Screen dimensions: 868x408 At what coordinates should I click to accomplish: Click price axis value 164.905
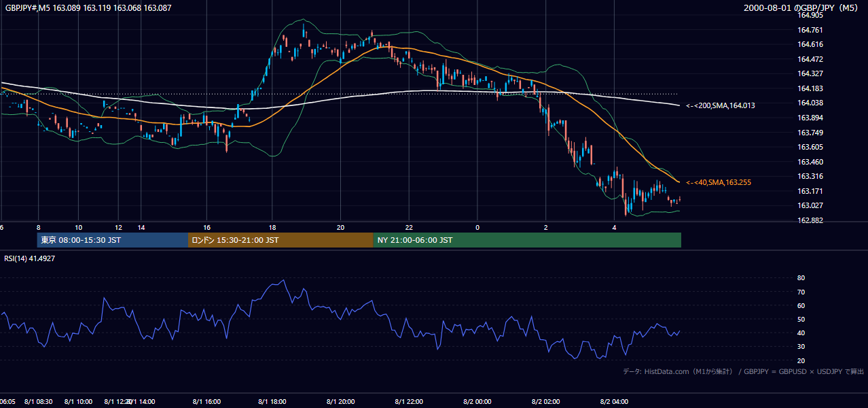pos(811,15)
